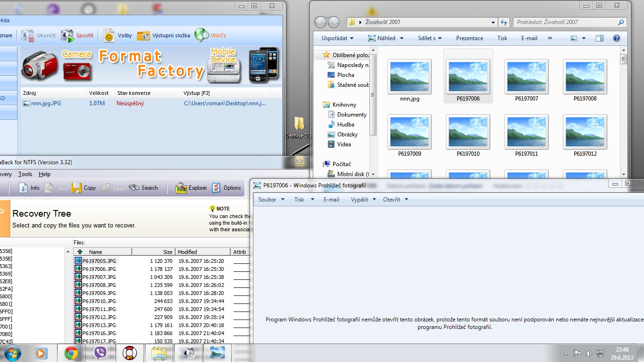The height and width of the screenshot is (362, 644).
Task: Open the Tools menu in GetDataBack
Action: coord(25,174)
